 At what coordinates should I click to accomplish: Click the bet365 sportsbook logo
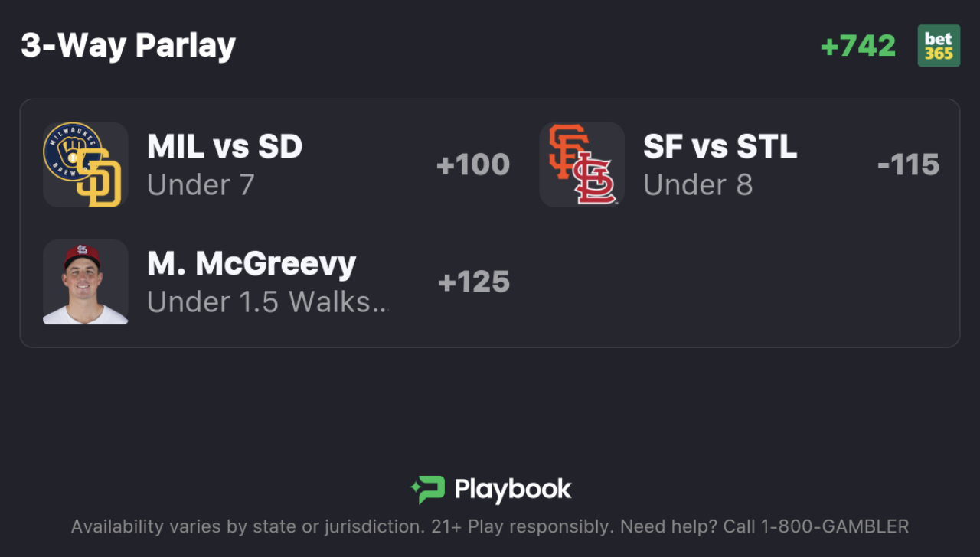point(939,46)
